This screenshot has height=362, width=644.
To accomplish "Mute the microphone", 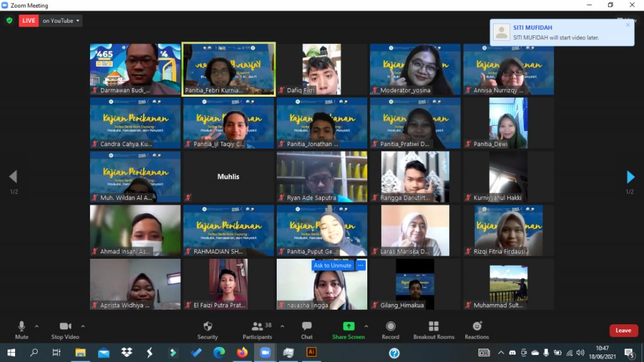I will click(x=21, y=330).
